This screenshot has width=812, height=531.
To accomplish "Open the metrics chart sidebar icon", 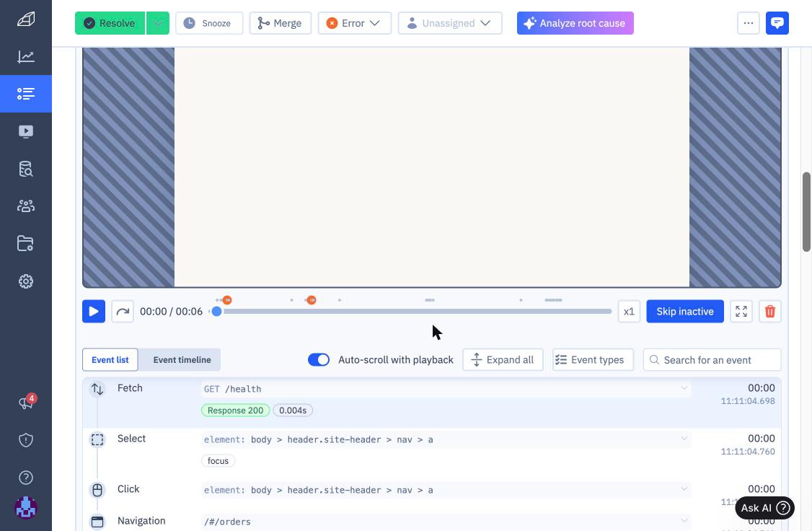I will (26, 56).
